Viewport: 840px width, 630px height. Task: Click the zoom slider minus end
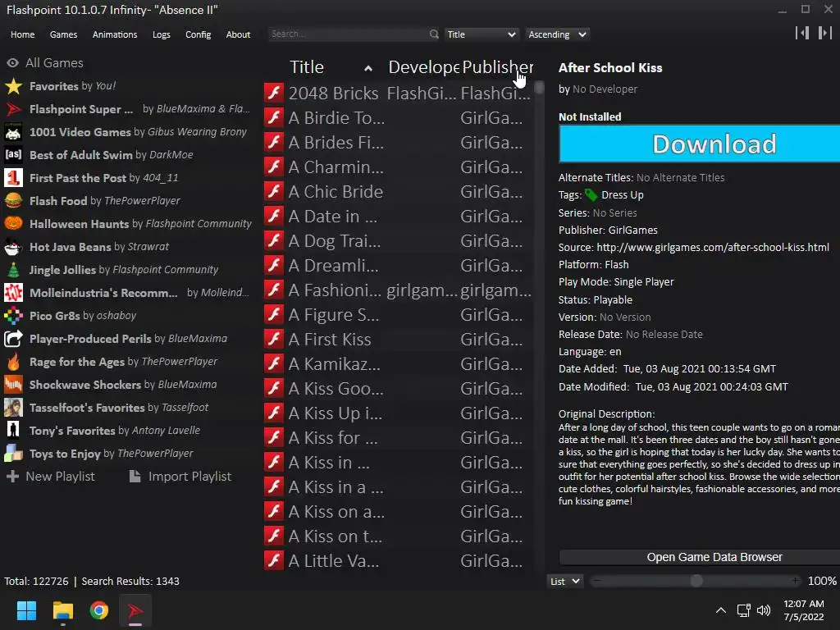pos(597,581)
